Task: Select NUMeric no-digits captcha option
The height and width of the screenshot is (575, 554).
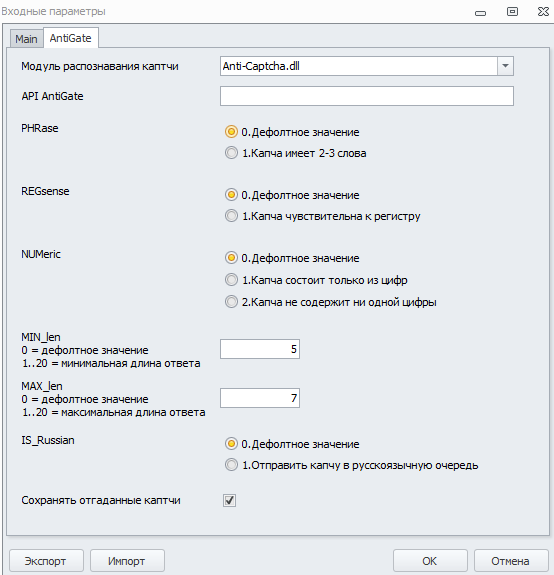Action: coord(231,302)
